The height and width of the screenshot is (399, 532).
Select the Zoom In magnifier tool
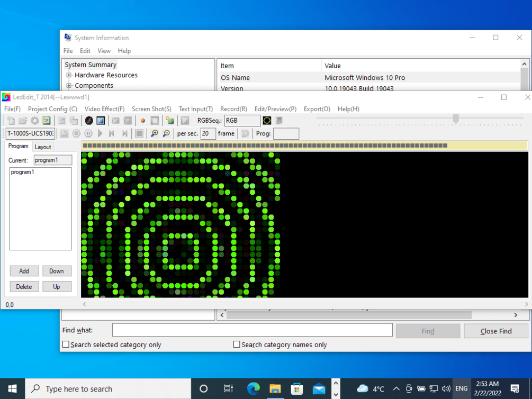pos(155,133)
